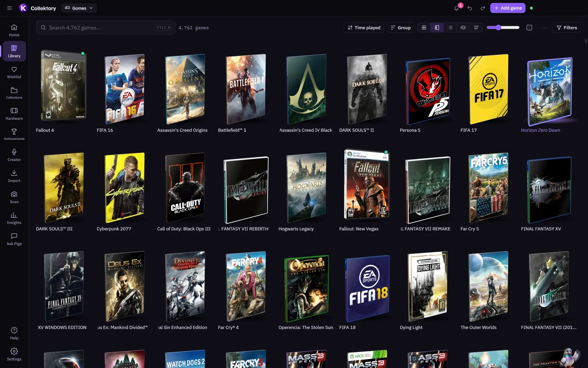Click the Add game button
Image resolution: width=588 pixels, height=368 pixels.
[x=508, y=8]
